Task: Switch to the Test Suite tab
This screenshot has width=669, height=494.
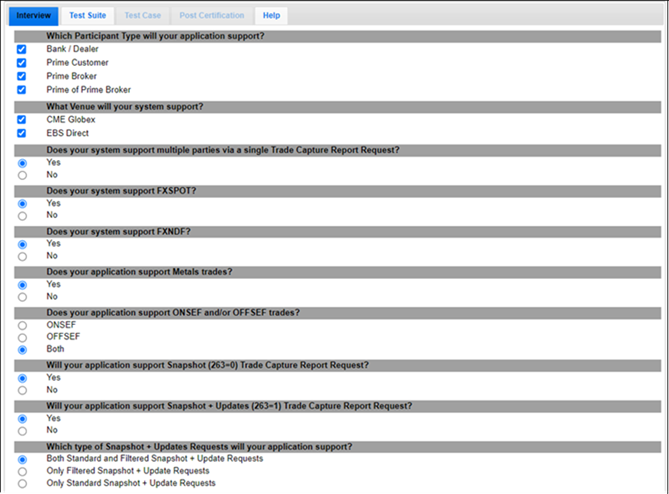Action: pyautogui.click(x=88, y=16)
